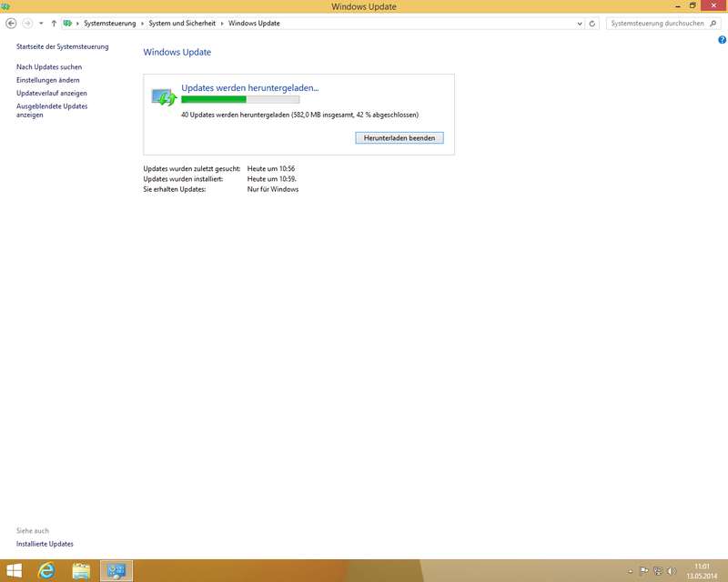The image size is (728, 582).
Task: Open help with the blue question mark
Action: [x=722, y=40]
